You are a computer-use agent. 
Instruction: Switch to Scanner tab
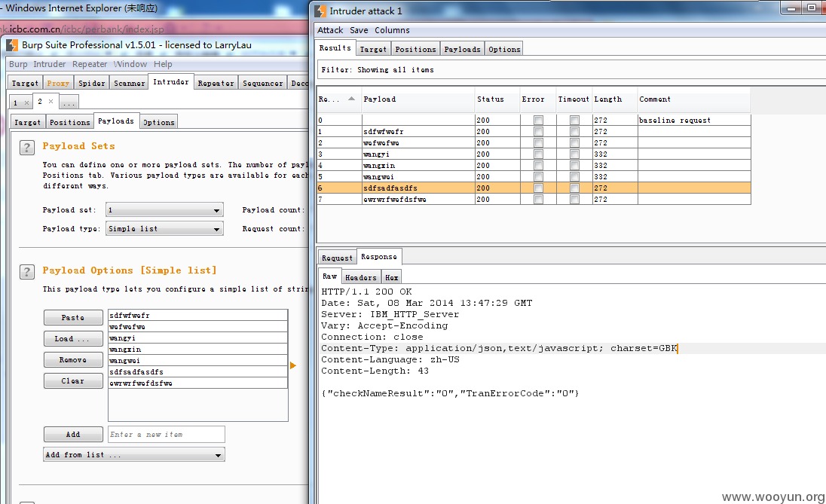[129, 83]
